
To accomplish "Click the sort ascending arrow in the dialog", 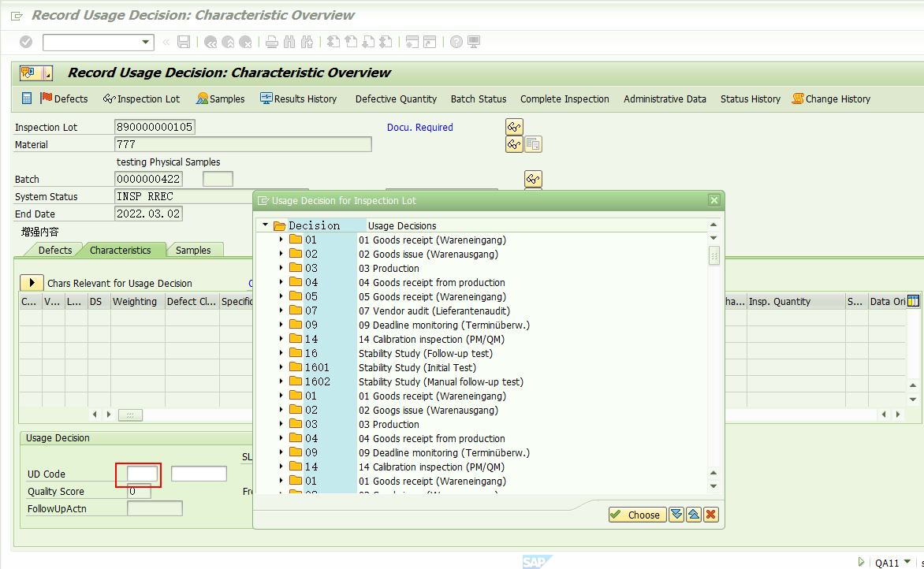I will (694, 514).
